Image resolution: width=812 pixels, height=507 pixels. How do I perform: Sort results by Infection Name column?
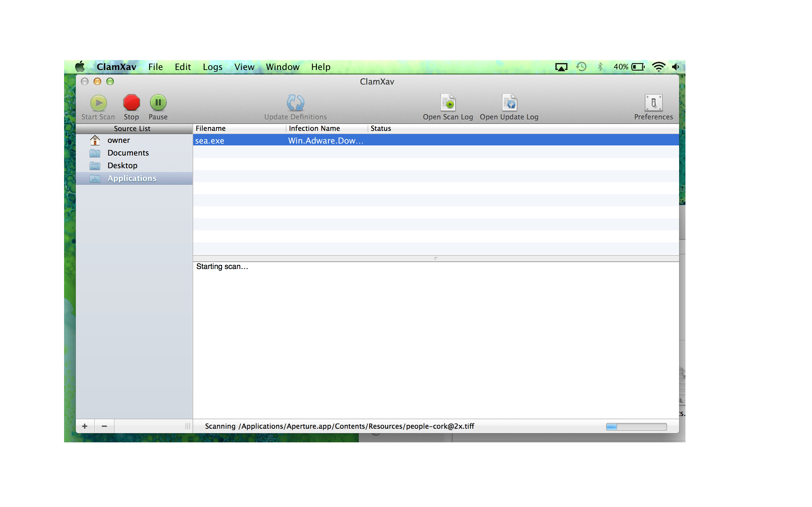314,128
